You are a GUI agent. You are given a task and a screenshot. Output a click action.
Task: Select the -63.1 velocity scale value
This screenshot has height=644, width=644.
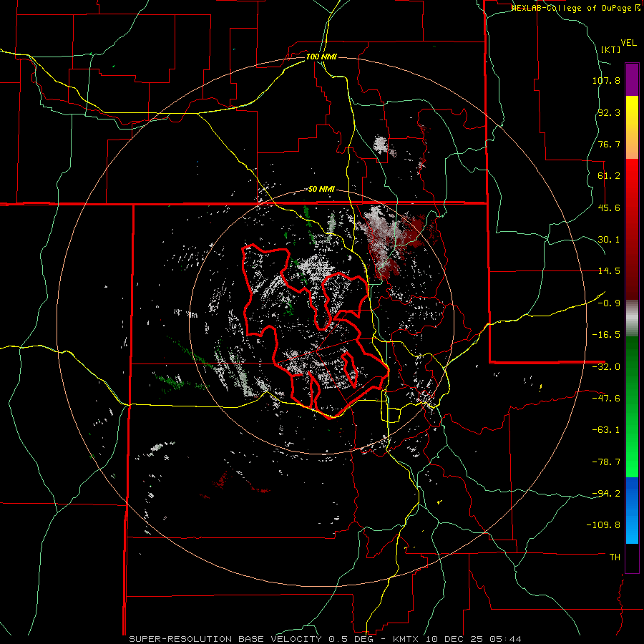(x=606, y=430)
